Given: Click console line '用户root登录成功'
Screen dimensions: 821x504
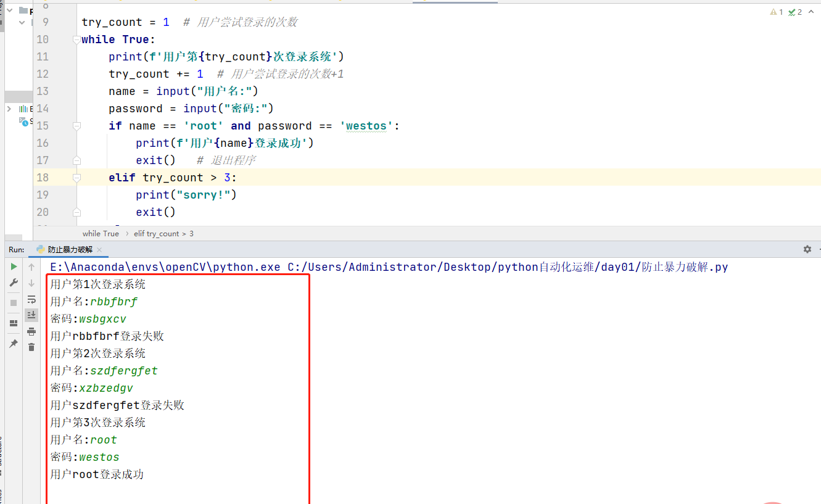Looking at the screenshot, I should 97,474.
